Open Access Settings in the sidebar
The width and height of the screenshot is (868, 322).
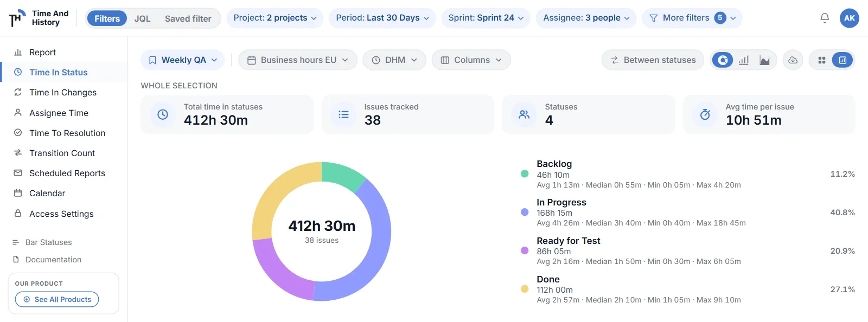[63, 214]
